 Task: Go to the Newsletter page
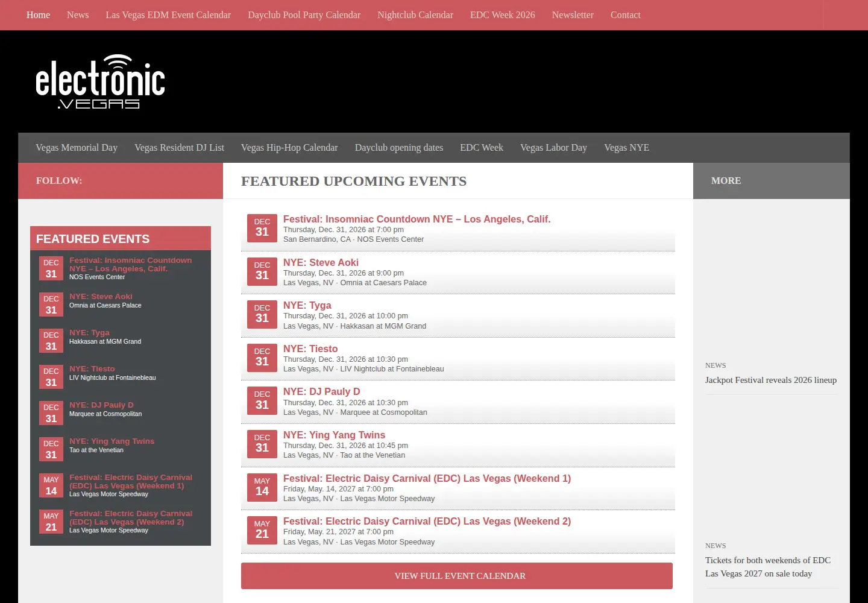[573, 15]
